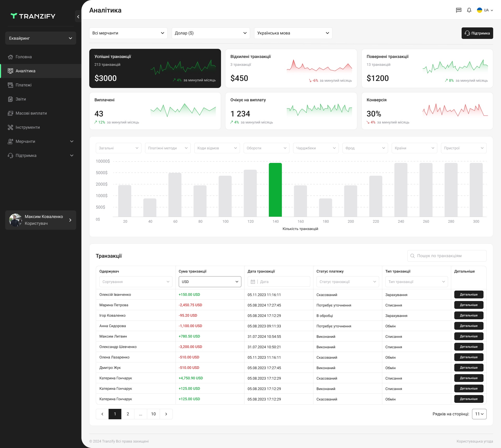Click the Звіти sidebar icon

pyautogui.click(x=10, y=99)
